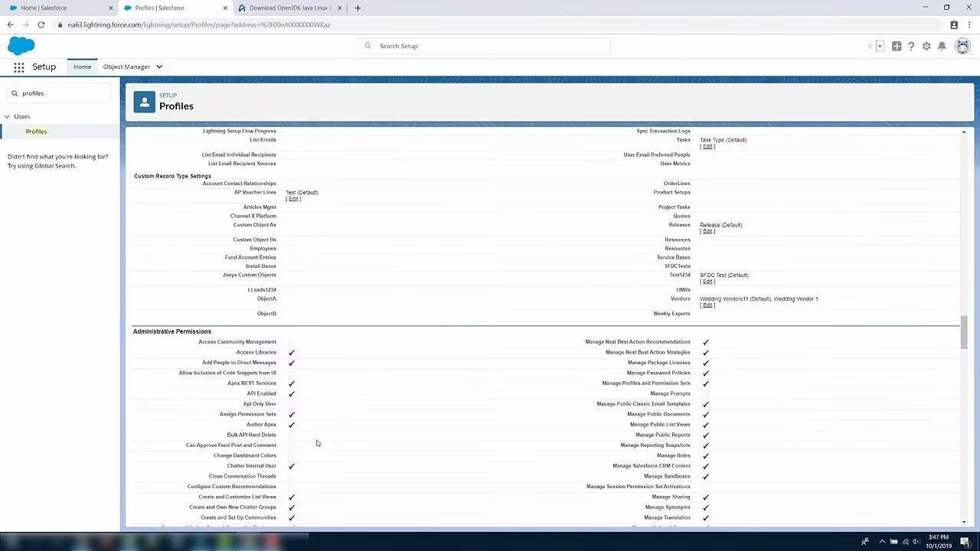Click the Profiles setup page icon
Screen dimensions: 980x551
pyautogui.click(x=144, y=102)
